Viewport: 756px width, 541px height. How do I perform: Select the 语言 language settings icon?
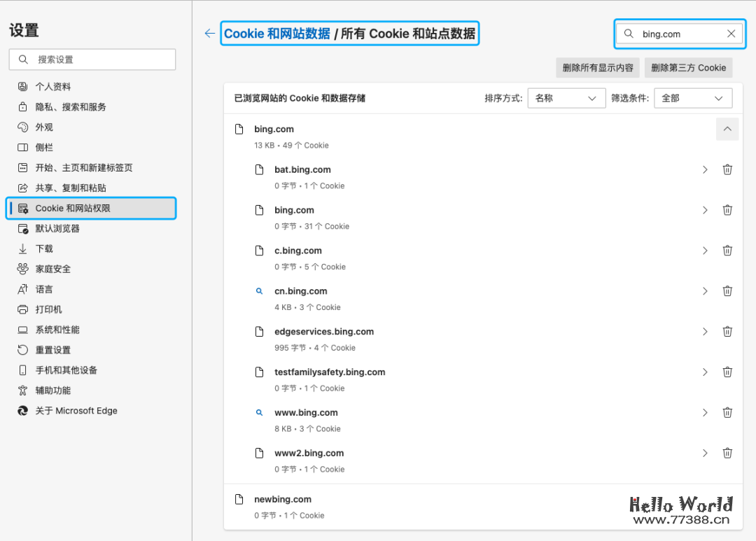coord(23,289)
